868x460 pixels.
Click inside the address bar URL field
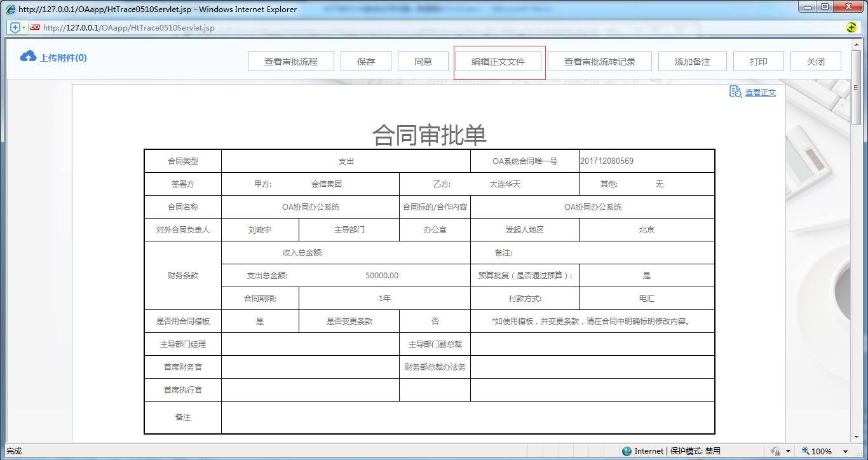pos(254,28)
